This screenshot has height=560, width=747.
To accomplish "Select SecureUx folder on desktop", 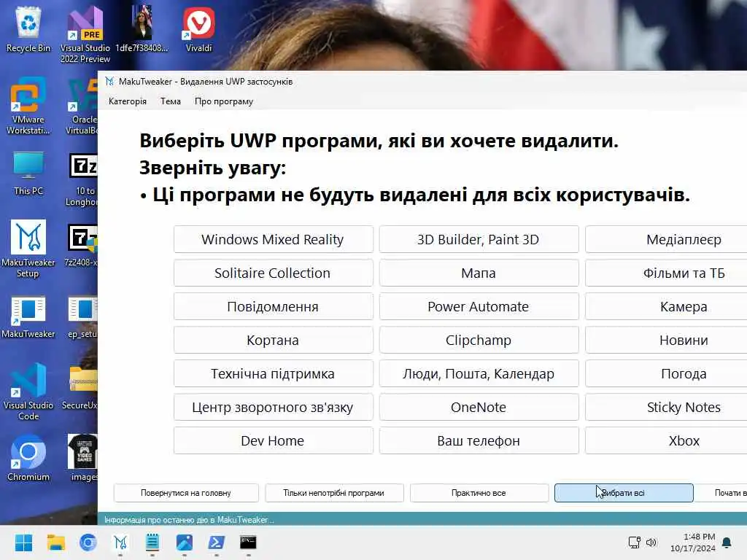I will click(x=82, y=388).
